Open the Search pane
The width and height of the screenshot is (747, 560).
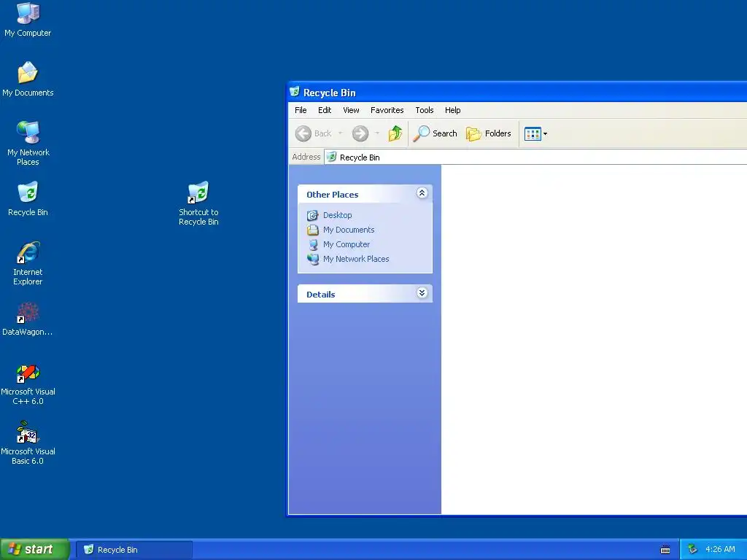[x=435, y=133]
